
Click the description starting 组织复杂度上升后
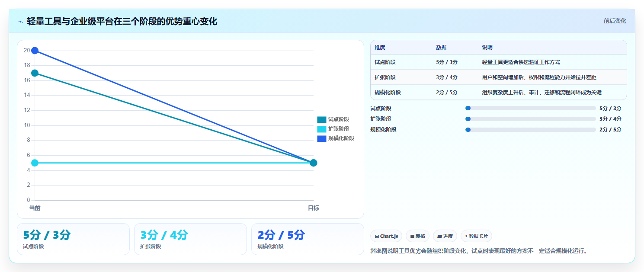pos(541,93)
